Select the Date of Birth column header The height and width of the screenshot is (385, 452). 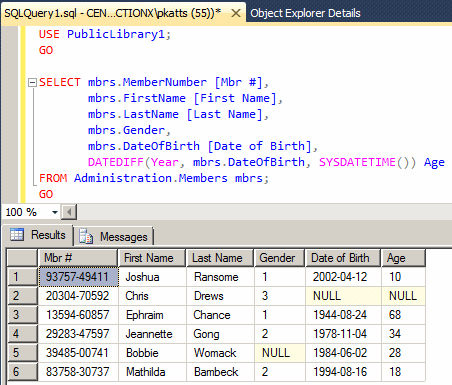[x=343, y=258]
